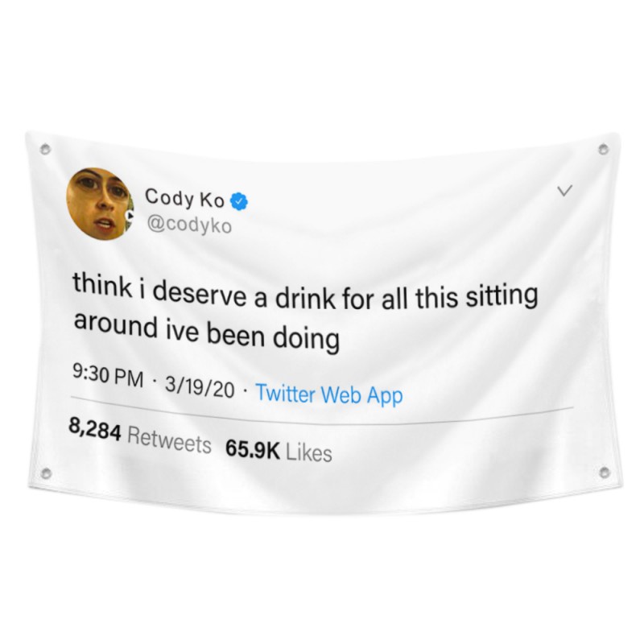Click the tweet line "around ive been doing"
Viewport: 644px width, 644px height.
coord(207,334)
